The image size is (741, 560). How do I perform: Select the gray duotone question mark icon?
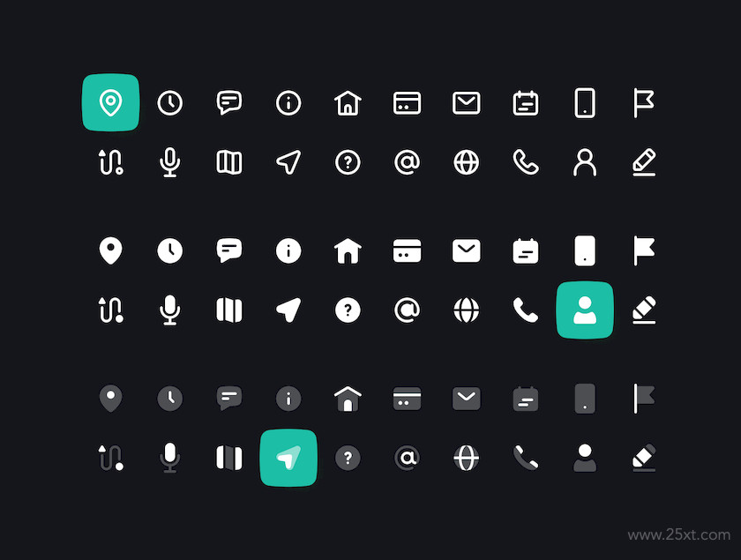click(x=348, y=458)
